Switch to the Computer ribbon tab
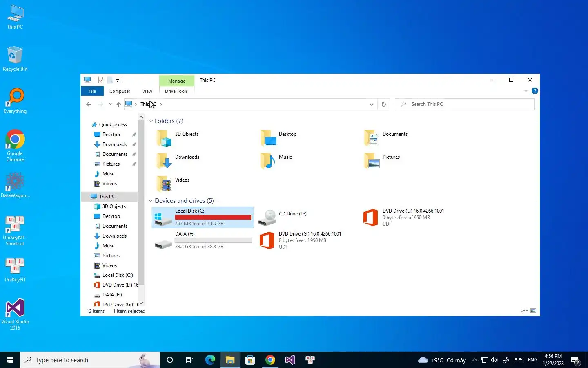Screen dimensions: 588x368 (120, 91)
